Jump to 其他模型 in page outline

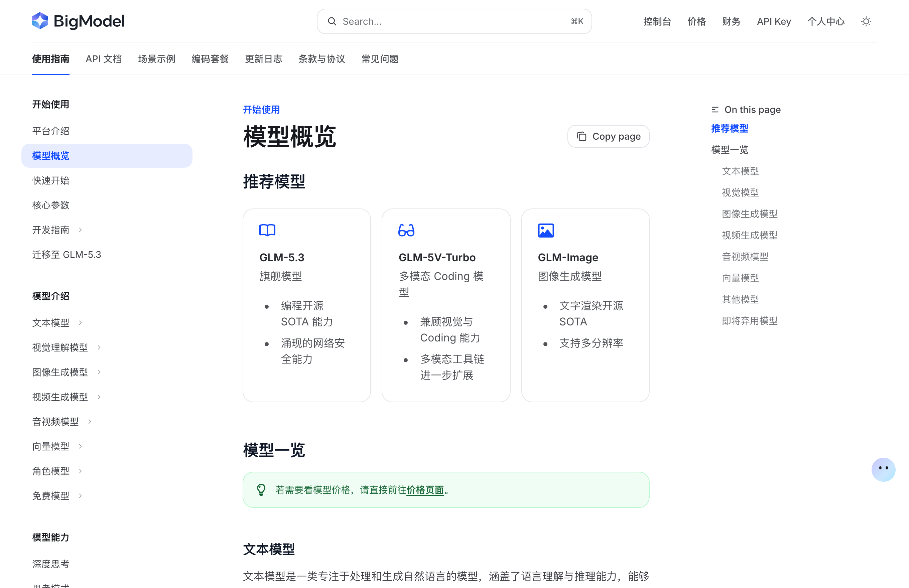(740, 299)
